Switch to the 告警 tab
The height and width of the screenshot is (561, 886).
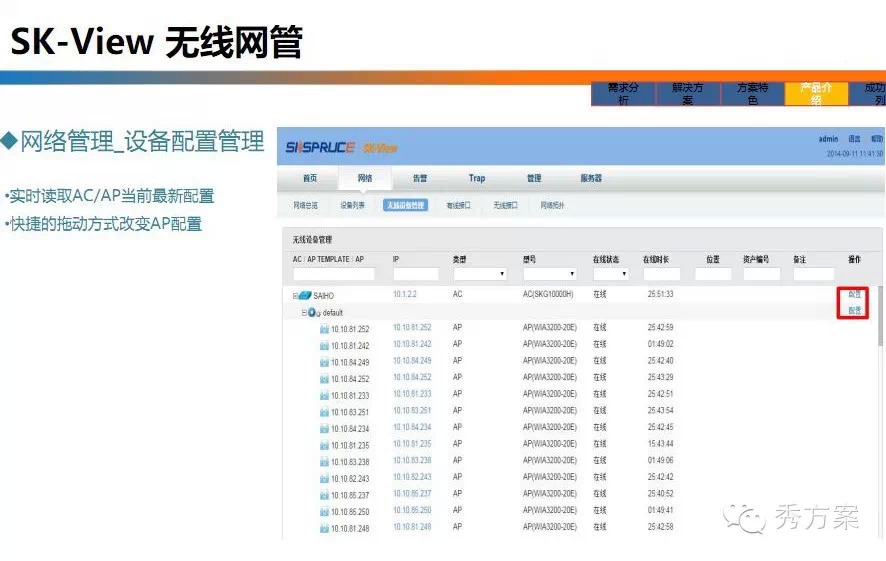(420, 179)
